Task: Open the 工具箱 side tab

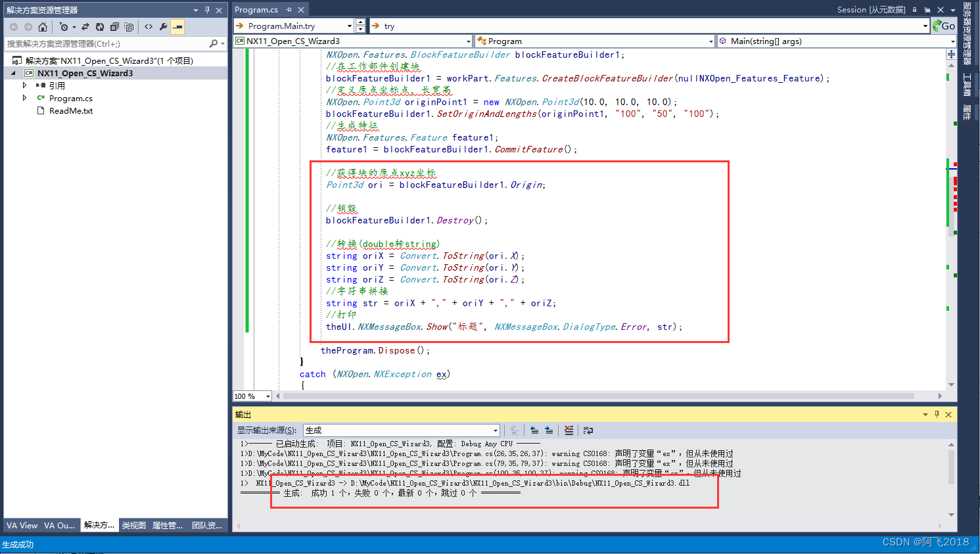Action: point(967,84)
